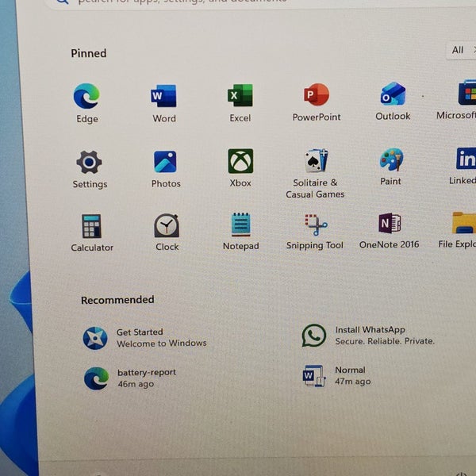The width and height of the screenshot is (476, 476).
Task: Launch the Paint app
Action: [x=391, y=160]
